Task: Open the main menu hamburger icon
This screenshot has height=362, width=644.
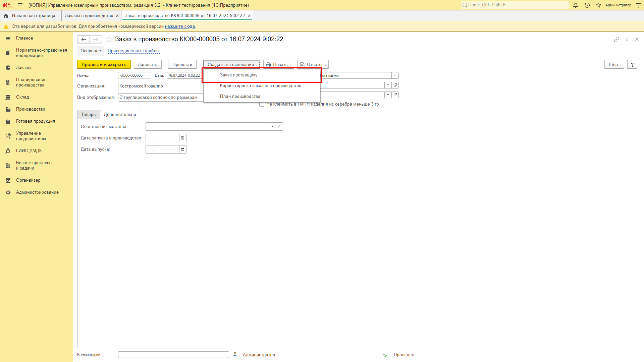Action: click(20, 5)
